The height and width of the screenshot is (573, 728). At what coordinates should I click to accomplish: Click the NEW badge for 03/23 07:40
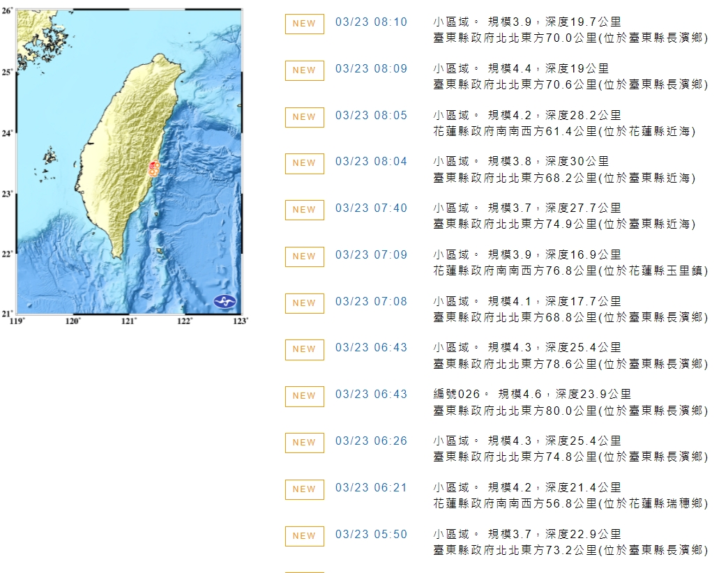point(305,210)
